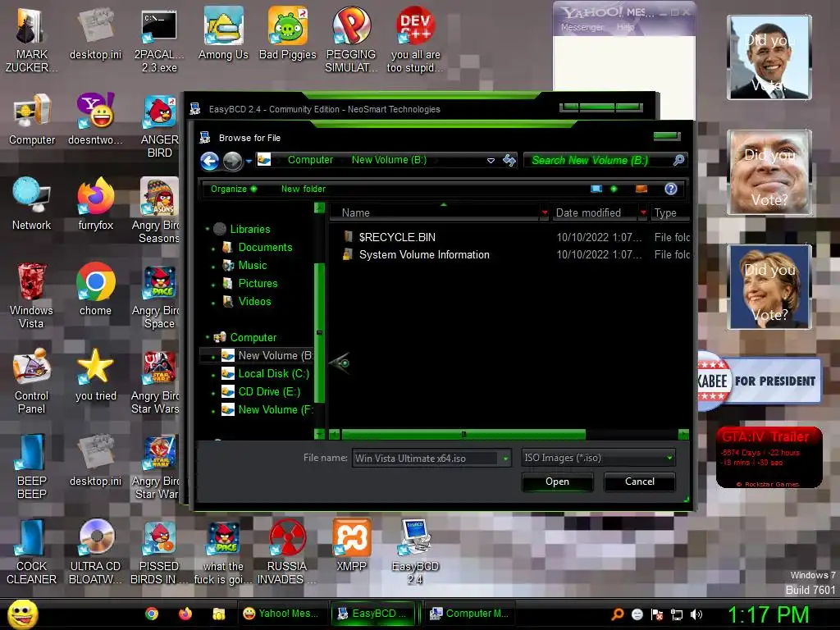The width and height of the screenshot is (840, 630).
Task: Select the System Volume Information folder
Action: [424, 254]
